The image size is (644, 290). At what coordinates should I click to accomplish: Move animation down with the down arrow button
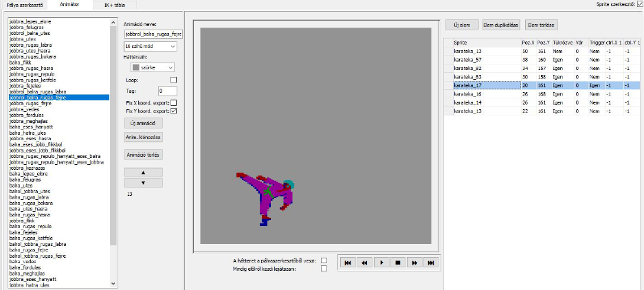click(x=142, y=182)
